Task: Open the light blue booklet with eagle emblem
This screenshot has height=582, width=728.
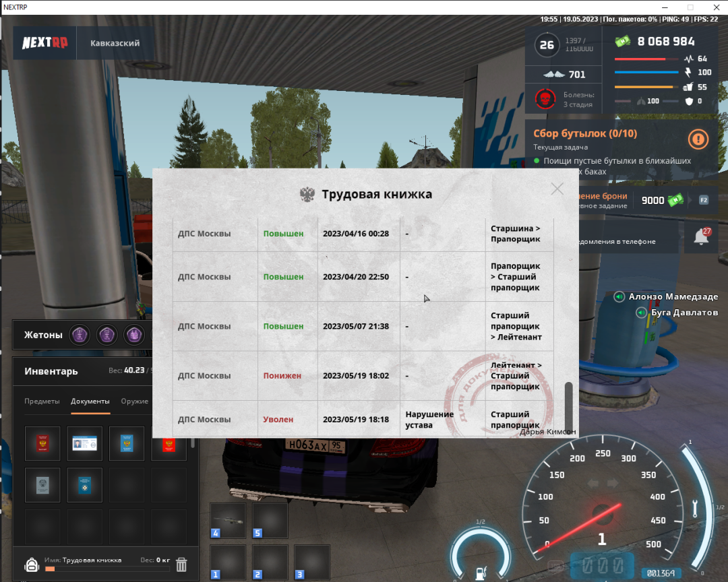Action: (x=127, y=443)
